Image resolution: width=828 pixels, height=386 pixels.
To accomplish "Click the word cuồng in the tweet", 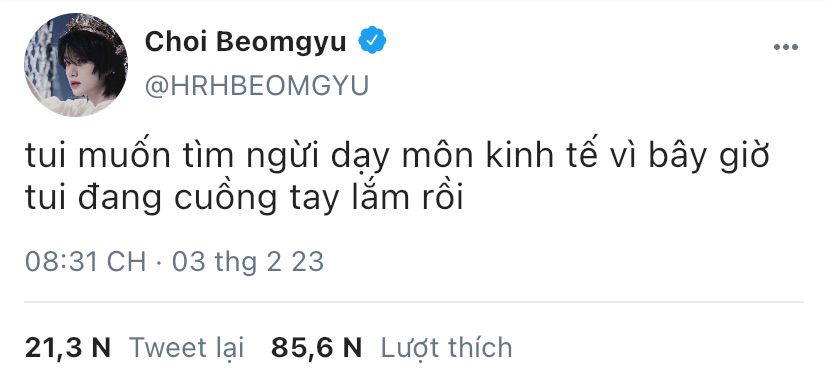I will pos(225,200).
